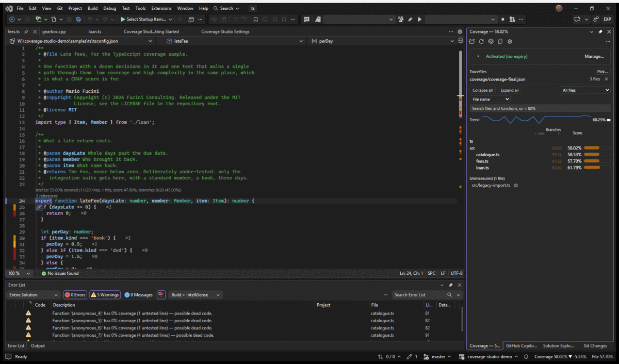Open the Extensions menu
The height and width of the screenshot is (364, 619).
[161, 8]
